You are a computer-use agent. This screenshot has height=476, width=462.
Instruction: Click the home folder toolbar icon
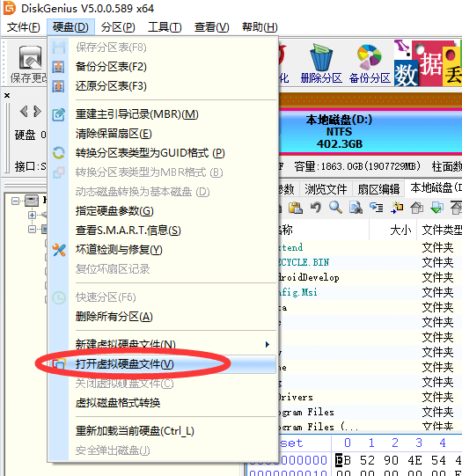click(416, 208)
